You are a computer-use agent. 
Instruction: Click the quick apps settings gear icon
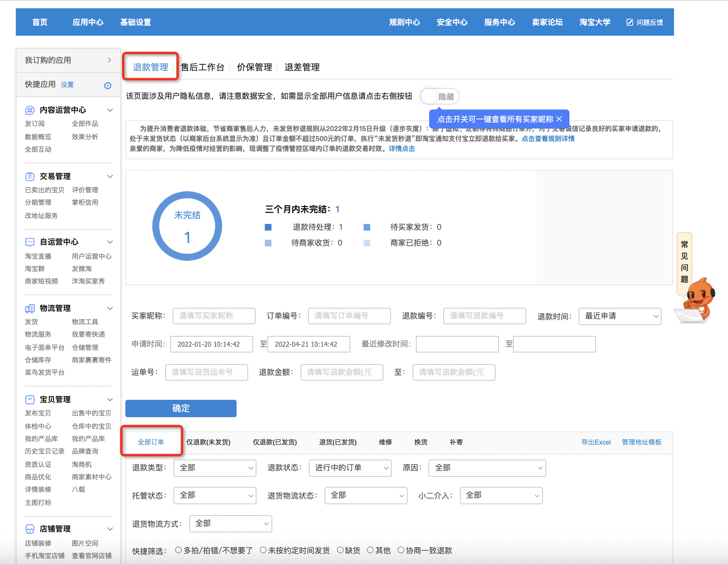(107, 85)
